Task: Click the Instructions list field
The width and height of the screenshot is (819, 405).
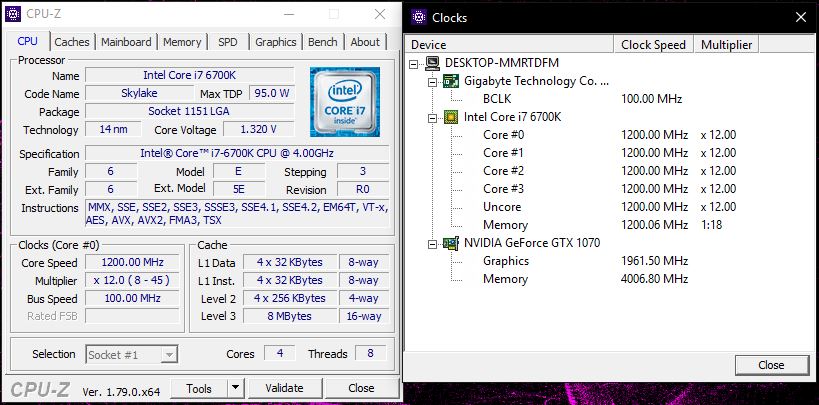Action: 237,214
